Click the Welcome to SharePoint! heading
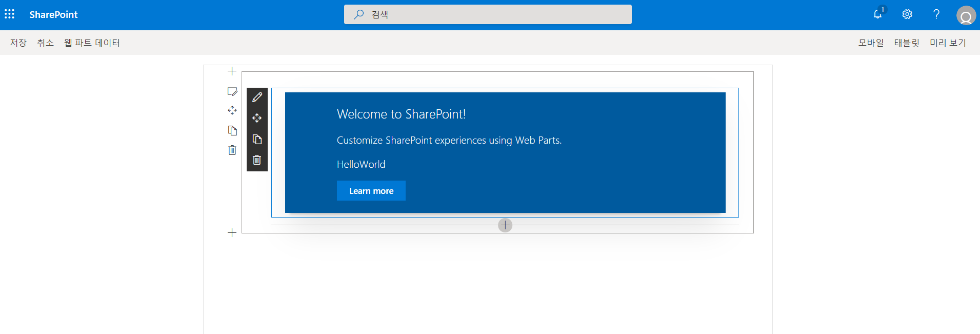Image resolution: width=980 pixels, height=334 pixels. pyautogui.click(x=402, y=114)
